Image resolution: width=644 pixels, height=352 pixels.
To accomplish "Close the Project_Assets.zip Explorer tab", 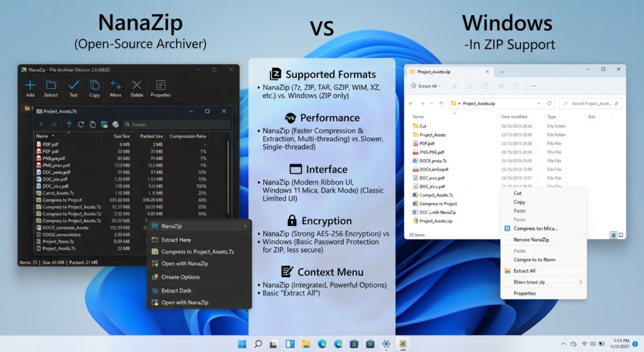I will [487, 72].
